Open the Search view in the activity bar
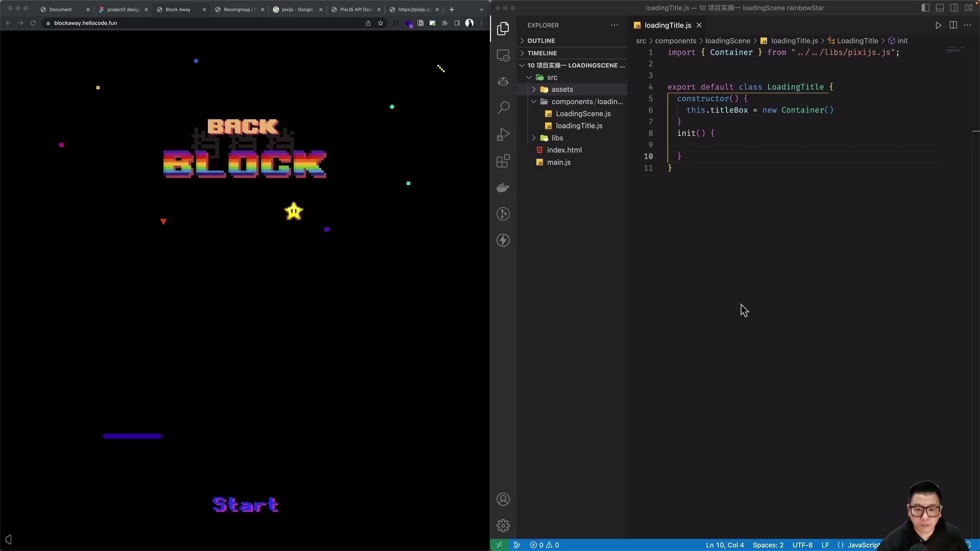Viewport: 980px width, 551px height. pyautogui.click(x=503, y=108)
